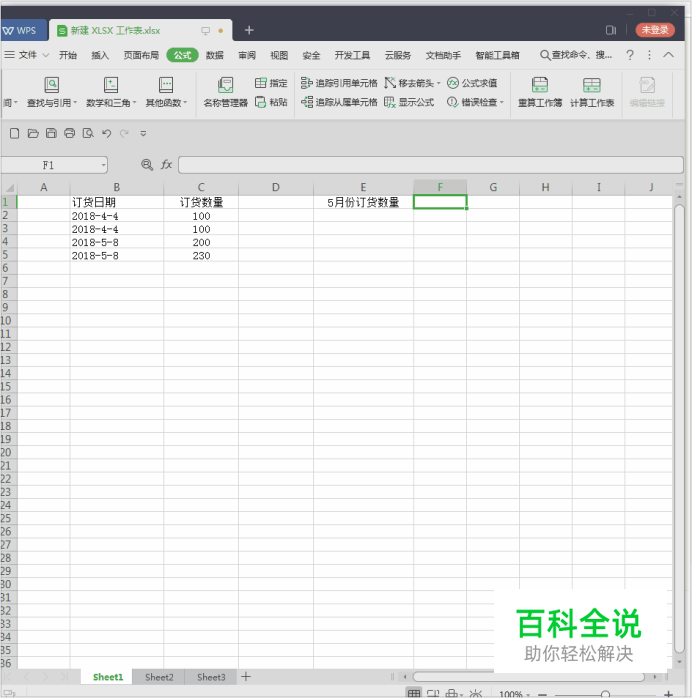Image resolution: width=692 pixels, height=698 pixels.
Task: Click the zoom slider handle in the status bar
Action: point(605,694)
